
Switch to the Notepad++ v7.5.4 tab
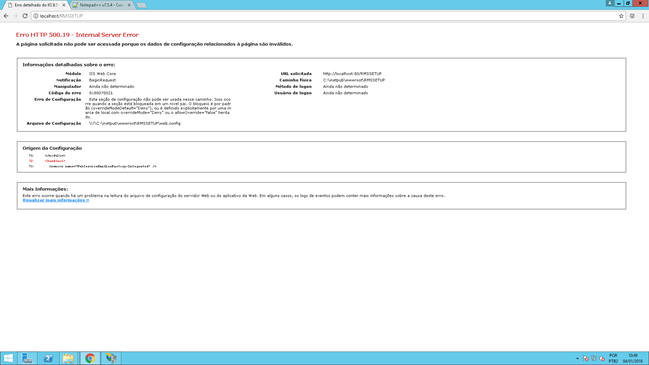tap(102, 5)
